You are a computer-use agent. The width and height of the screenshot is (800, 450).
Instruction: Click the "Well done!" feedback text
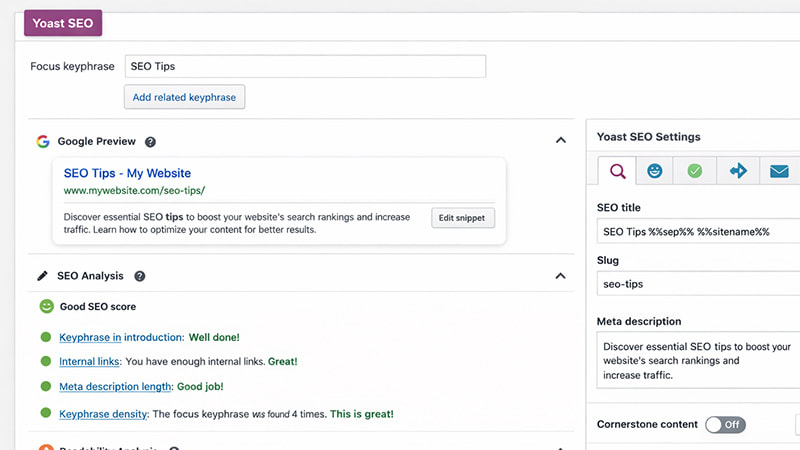click(214, 337)
